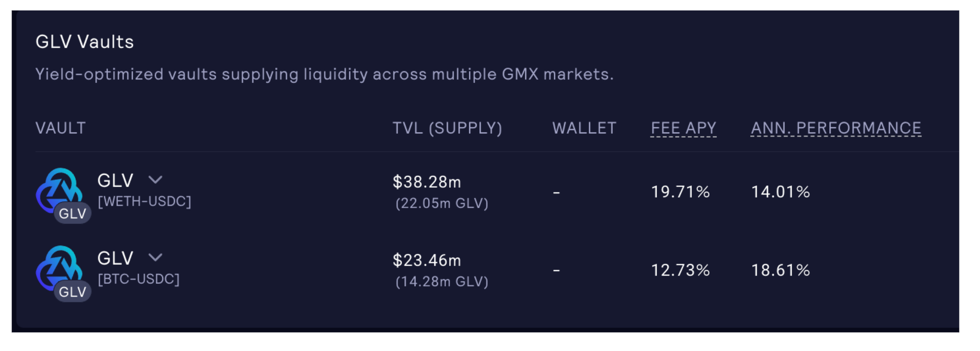Expand the GLV WETH-USDC chevron dropdown
The height and width of the screenshot is (351, 980).
coord(155,180)
